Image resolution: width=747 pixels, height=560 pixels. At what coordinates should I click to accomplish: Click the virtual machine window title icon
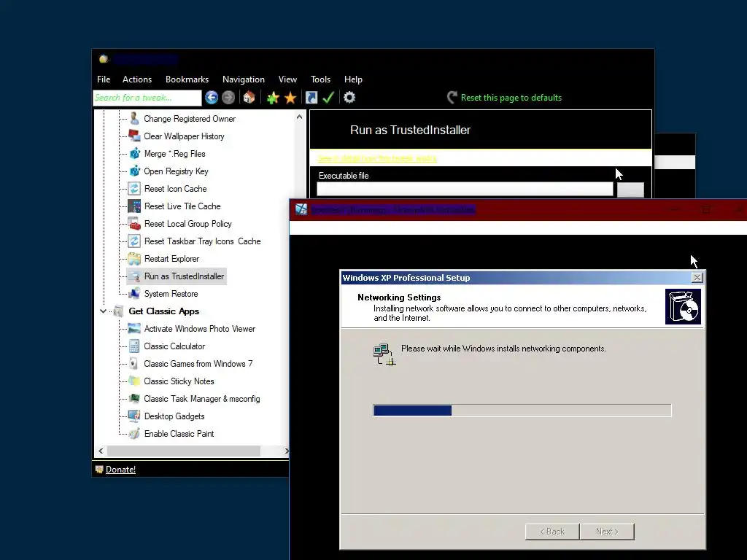click(x=301, y=209)
